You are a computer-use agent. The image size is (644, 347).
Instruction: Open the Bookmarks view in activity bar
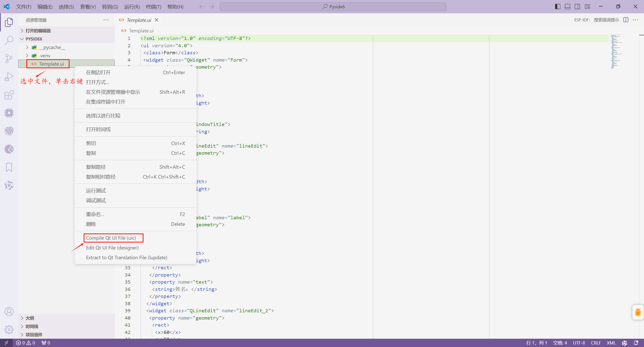(9, 167)
